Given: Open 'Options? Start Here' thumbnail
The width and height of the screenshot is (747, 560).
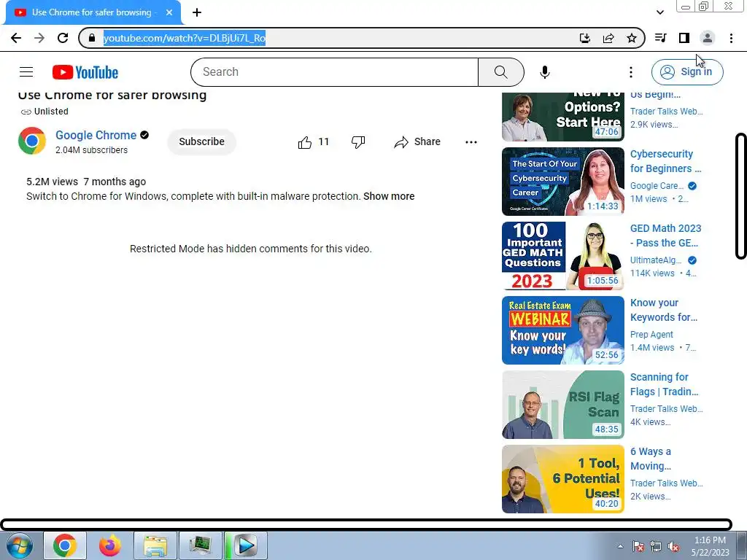Looking at the screenshot, I should pos(562,117).
